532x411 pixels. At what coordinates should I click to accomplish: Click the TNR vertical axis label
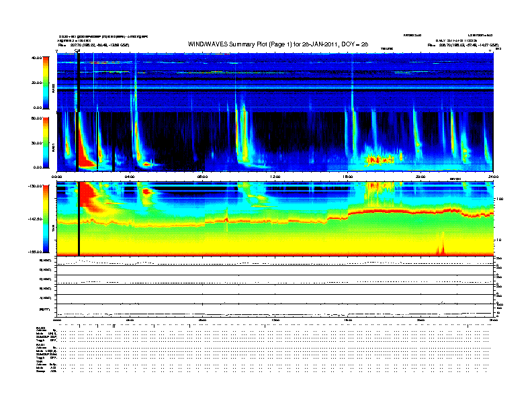(x=53, y=230)
